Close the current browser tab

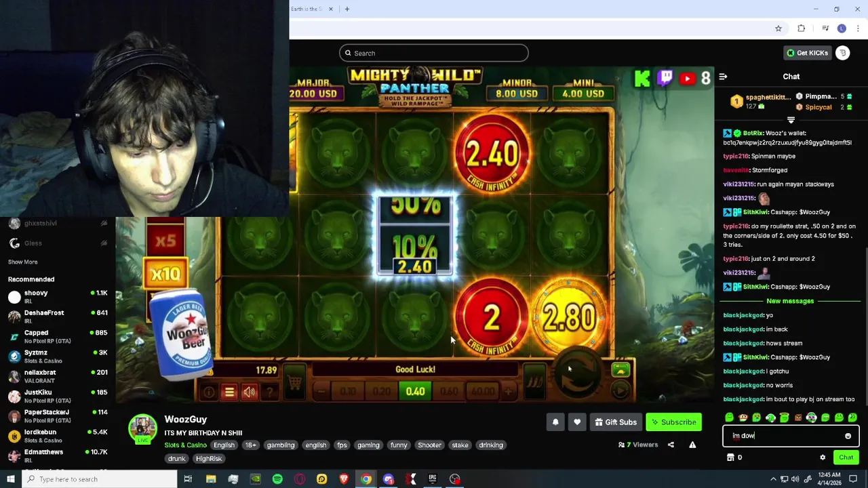331,9
